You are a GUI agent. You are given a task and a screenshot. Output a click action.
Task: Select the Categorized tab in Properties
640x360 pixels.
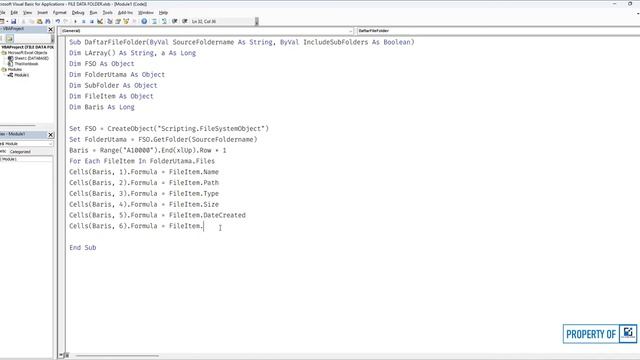click(20, 151)
